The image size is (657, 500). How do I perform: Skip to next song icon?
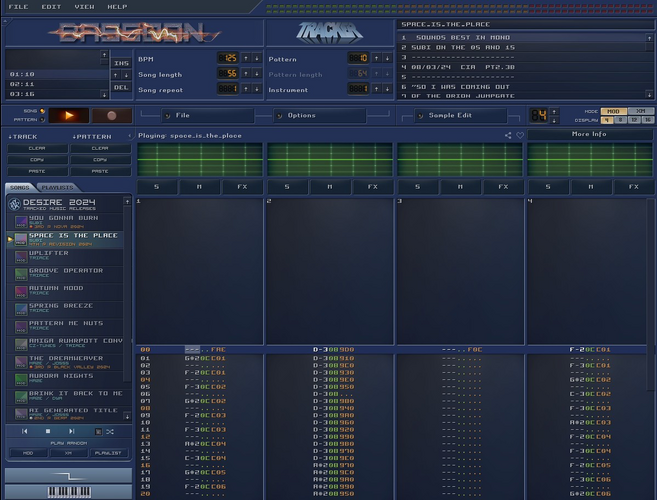[x=72, y=431]
